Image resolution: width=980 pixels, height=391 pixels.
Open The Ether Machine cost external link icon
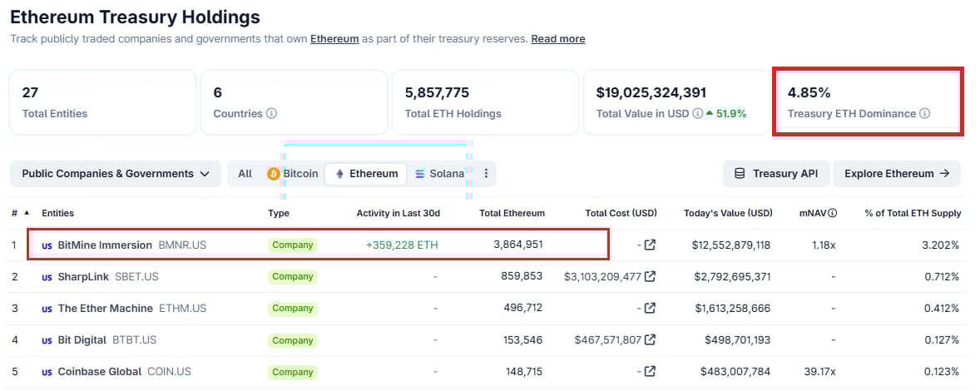[650, 308]
